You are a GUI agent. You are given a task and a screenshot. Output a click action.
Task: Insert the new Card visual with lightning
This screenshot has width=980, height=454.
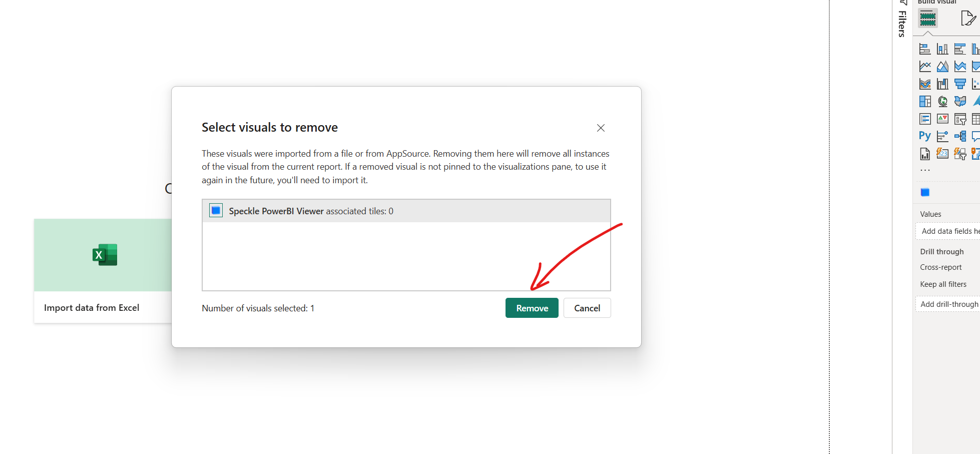tap(942, 154)
